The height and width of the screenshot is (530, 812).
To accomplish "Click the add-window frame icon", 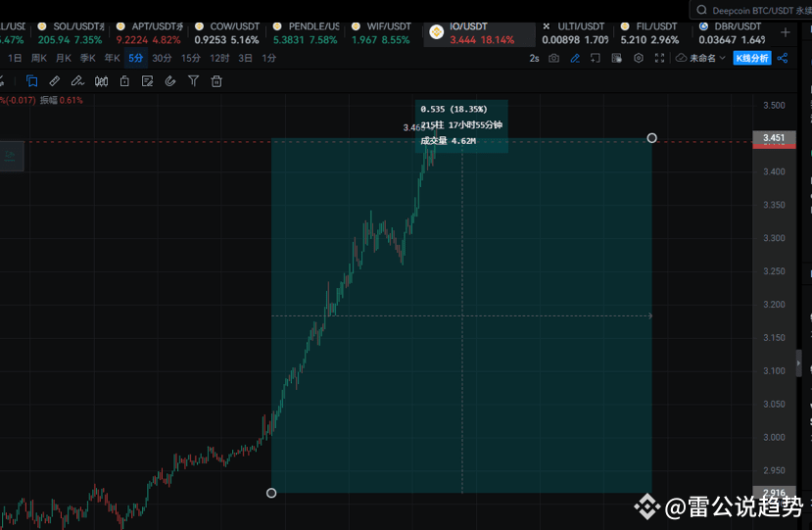I will (596, 58).
